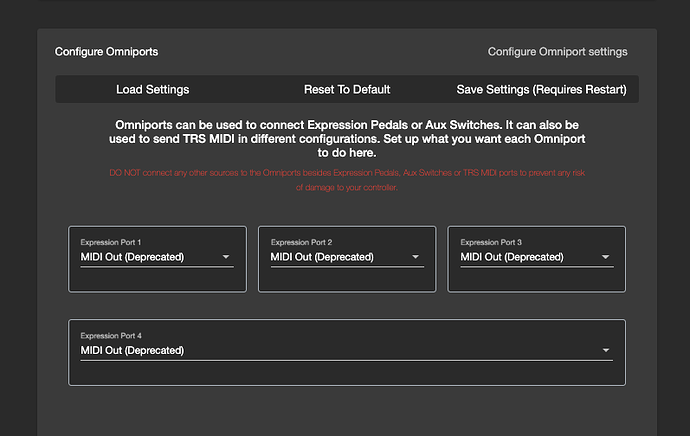Open Expression Port 4 MIDI Out selector
The width and height of the screenshot is (690, 436).
click(x=300, y=350)
